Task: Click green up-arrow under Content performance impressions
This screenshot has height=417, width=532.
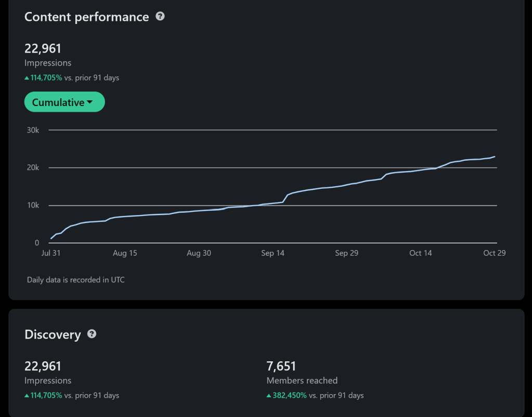Action: [x=27, y=78]
